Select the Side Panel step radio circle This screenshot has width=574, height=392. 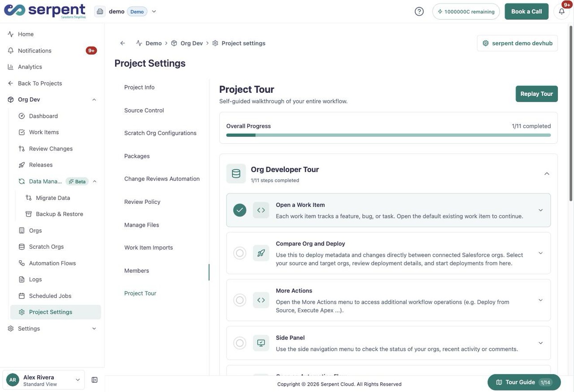click(240, 343)
